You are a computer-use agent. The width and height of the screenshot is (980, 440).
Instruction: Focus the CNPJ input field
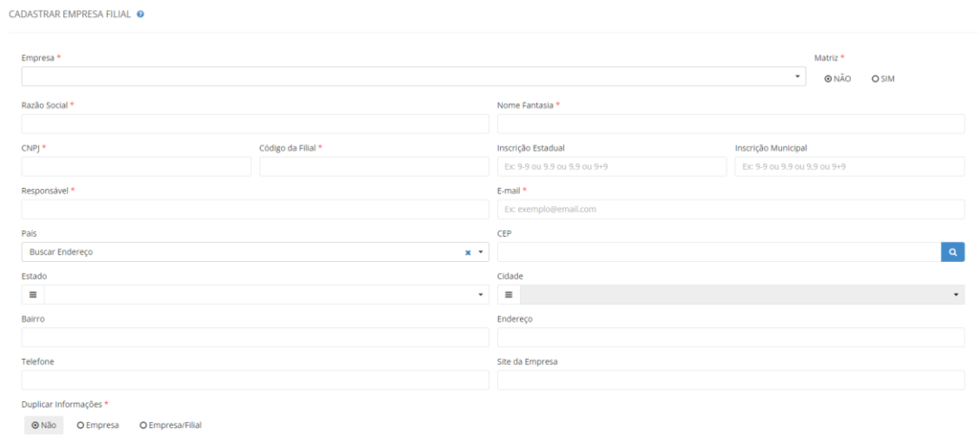click(137, 167)
